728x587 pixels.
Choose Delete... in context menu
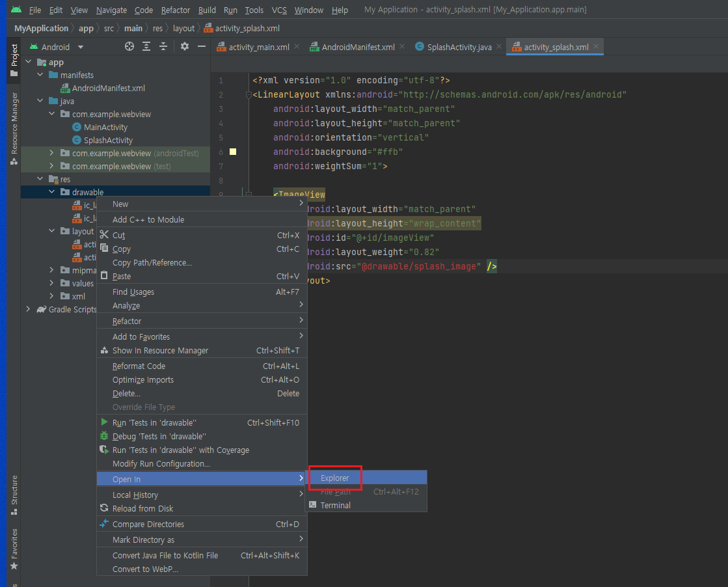pyautogui.click(x=202, y=393)
